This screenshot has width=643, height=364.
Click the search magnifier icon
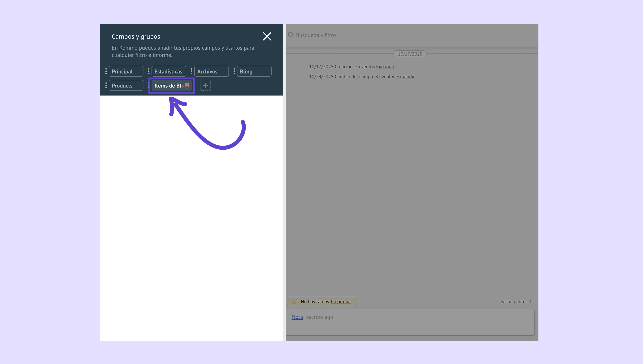[291, 35]
